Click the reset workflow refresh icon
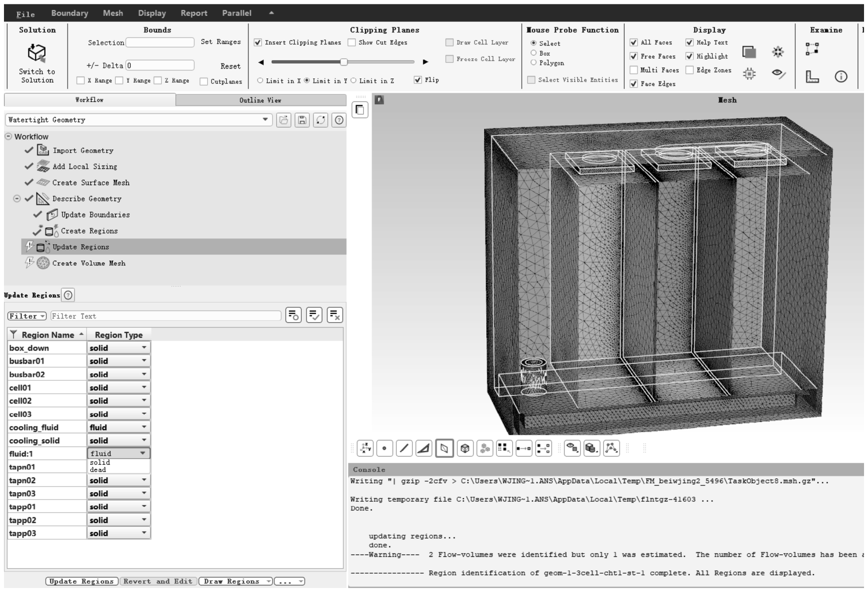This screenshot has width=868, height=592. pos(320,120)
